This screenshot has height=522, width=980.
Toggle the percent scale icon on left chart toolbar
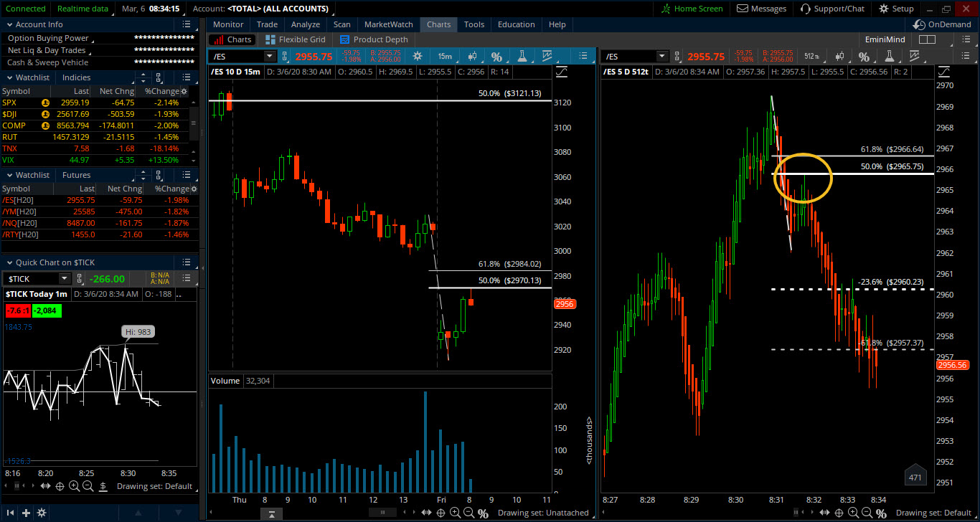pyautogui.click(x=496, y=55)
